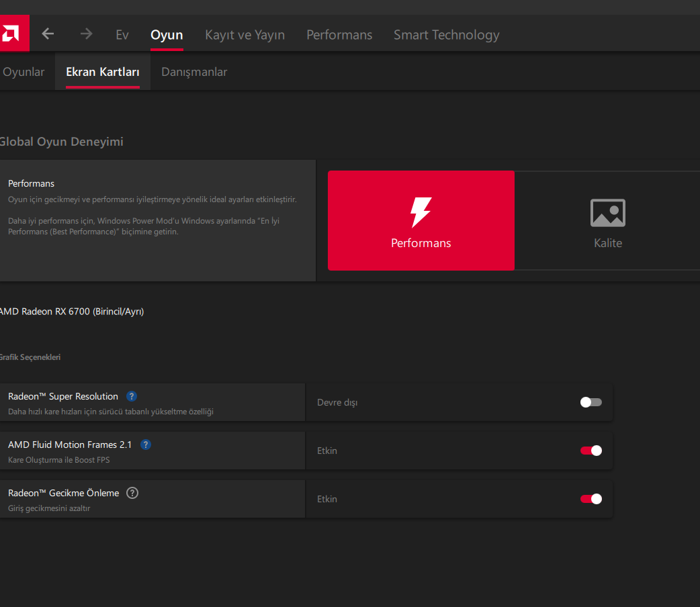
Task: Click AMD Fluid Motion Frames 2.1 name
Action: (70, 445)
